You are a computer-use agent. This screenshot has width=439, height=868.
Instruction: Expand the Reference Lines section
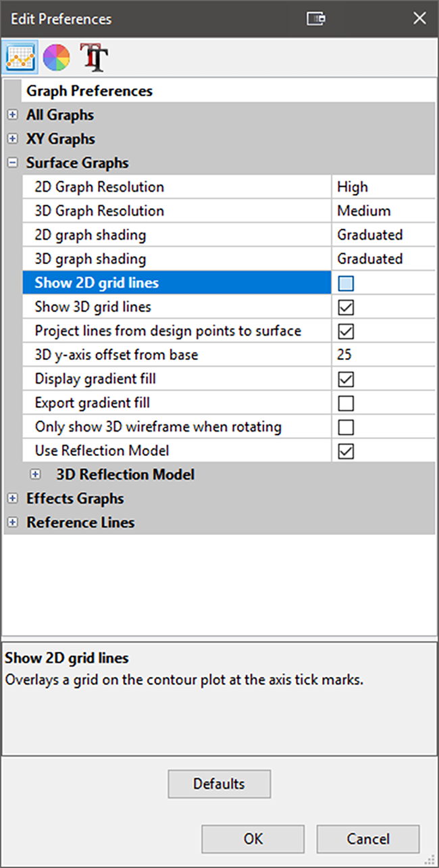tap(12, 523)
